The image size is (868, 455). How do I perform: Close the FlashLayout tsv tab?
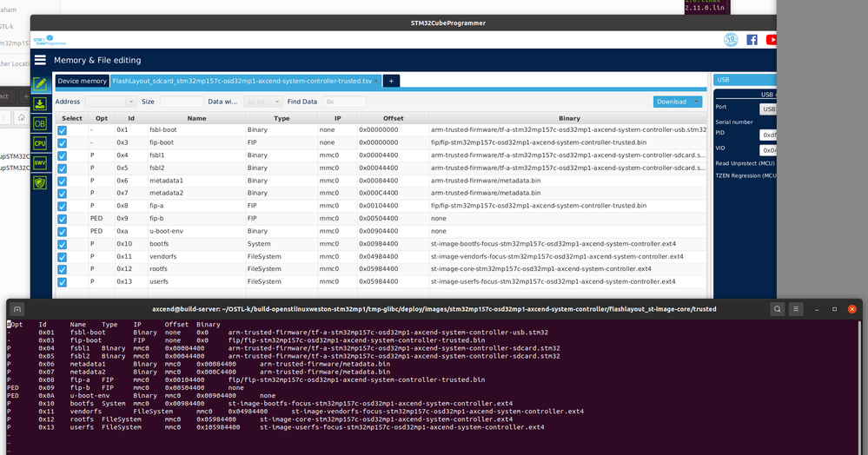(x=376, y=81)
